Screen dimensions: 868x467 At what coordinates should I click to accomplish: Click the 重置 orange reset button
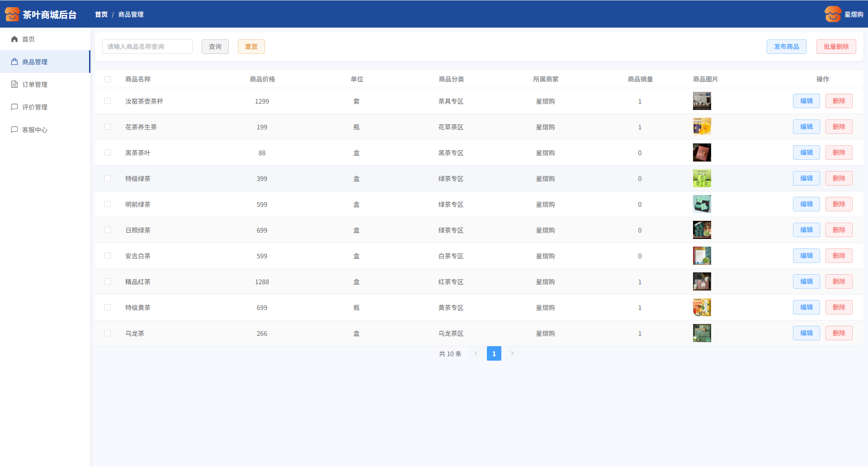[251, 47]
